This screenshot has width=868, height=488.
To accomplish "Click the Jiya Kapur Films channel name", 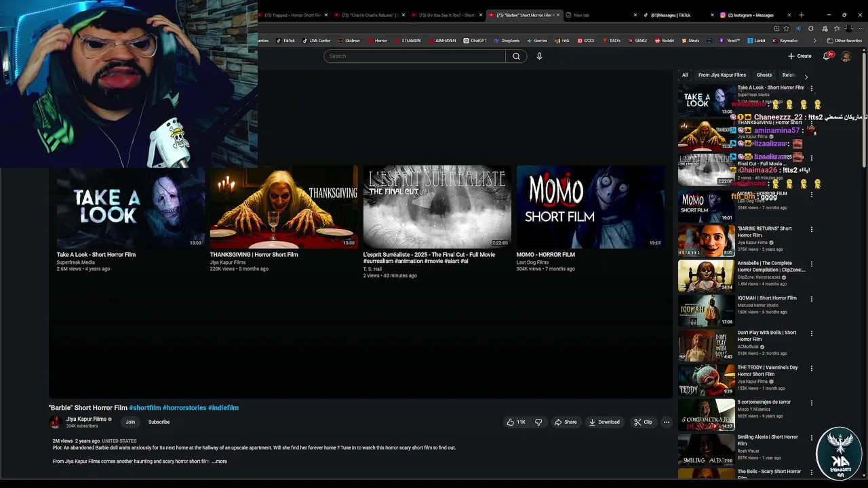I will pyautogui.click(x=85, y=419).
